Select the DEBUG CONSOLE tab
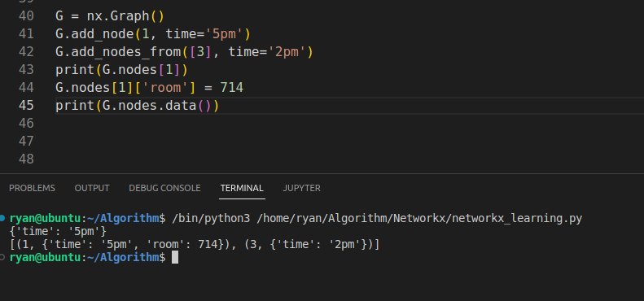Screen dimensions: 644x301 point(164,188)
